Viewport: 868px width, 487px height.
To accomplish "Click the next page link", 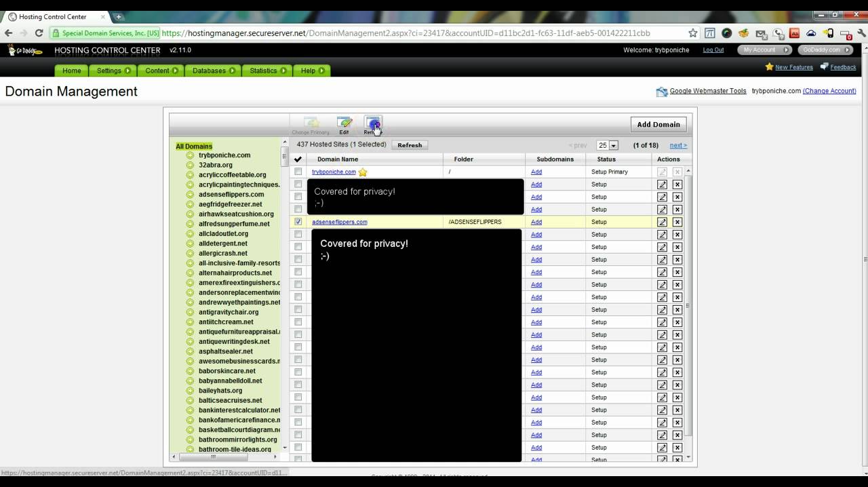I will [678, 145].
